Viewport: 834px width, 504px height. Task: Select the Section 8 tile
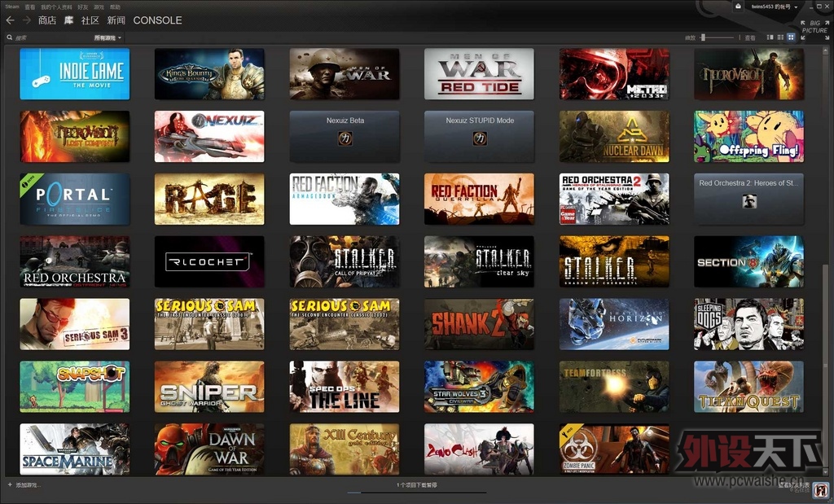[x=749, y=261]
